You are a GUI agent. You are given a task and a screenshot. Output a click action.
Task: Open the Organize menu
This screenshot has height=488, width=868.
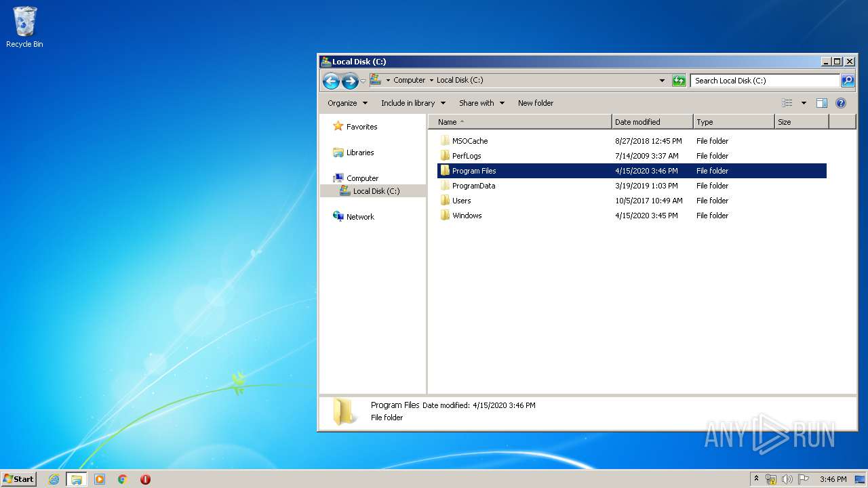(347, 103)
